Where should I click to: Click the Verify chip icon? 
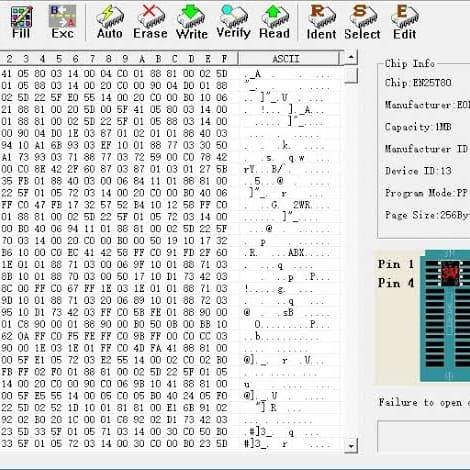pyautogui.click(x=233, y=22)
